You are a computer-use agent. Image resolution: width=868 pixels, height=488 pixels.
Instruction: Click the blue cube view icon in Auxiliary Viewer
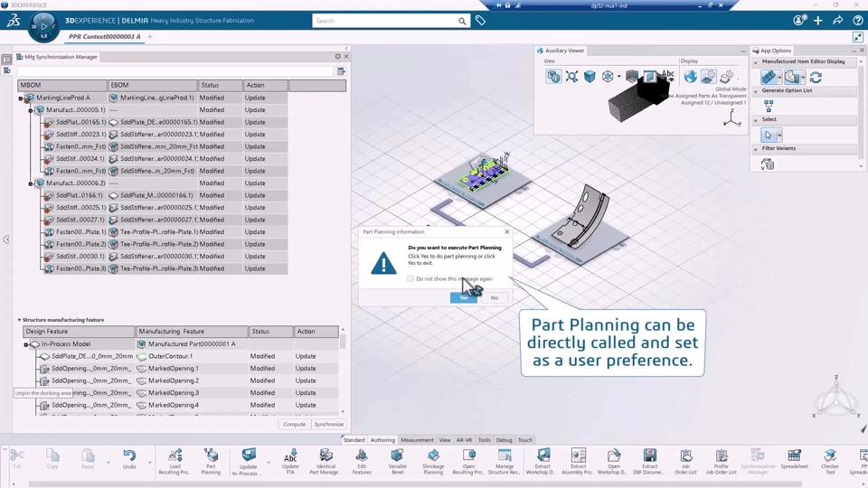(x=590, y=76)
